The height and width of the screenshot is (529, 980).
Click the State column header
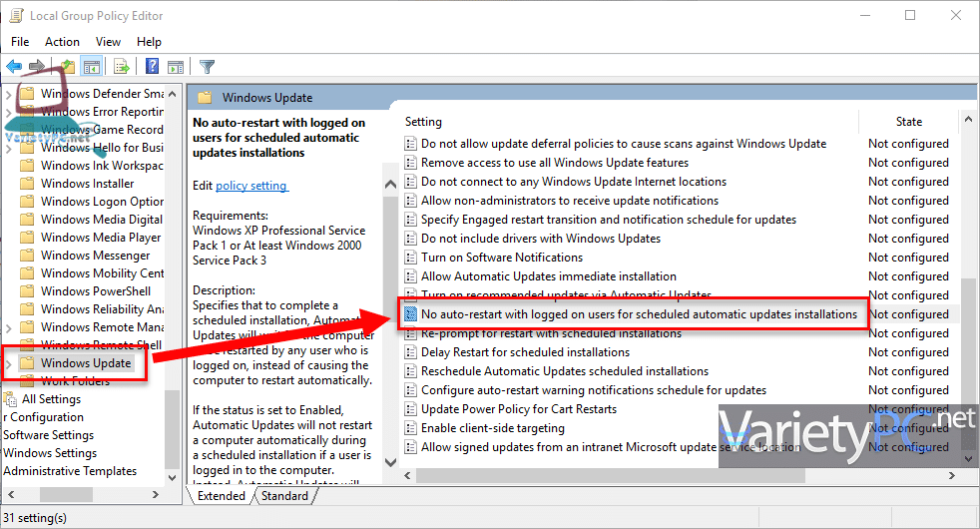909,122
